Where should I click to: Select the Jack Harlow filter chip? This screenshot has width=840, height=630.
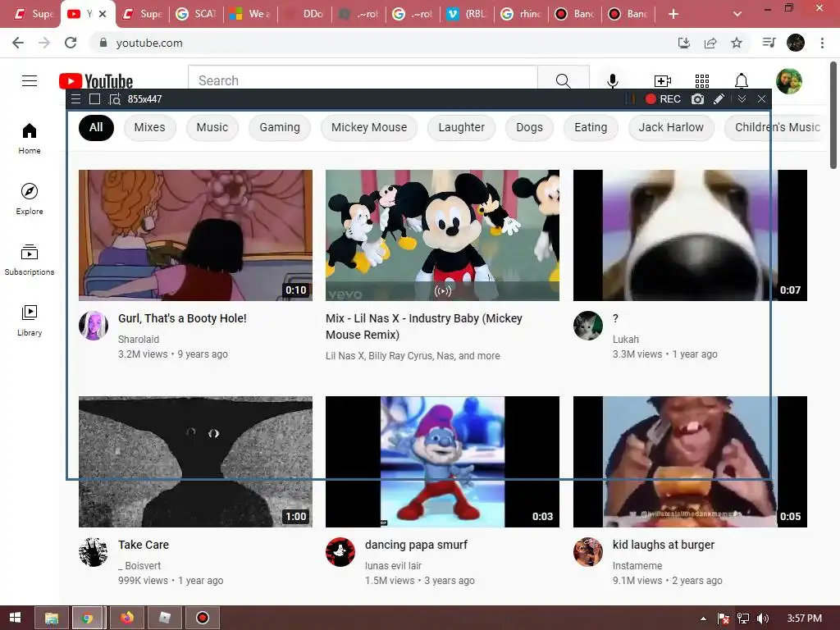click(671, 127)
